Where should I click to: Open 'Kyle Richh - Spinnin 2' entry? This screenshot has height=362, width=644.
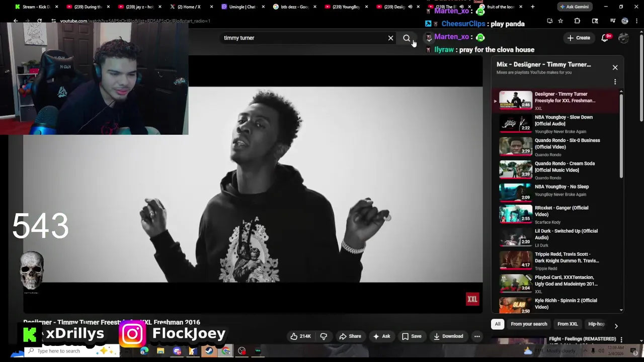pyautogui.click(x=557, y=305)
